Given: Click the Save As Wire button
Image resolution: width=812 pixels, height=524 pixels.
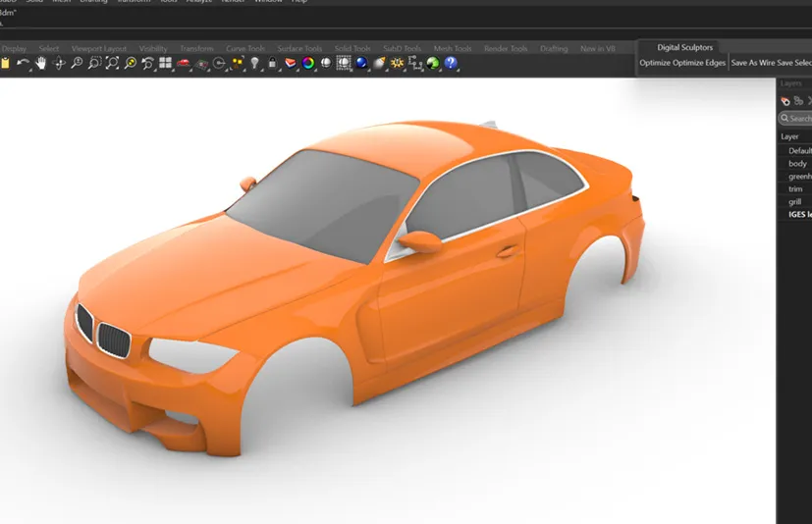Looking at the screenshot, I should 753,63.
